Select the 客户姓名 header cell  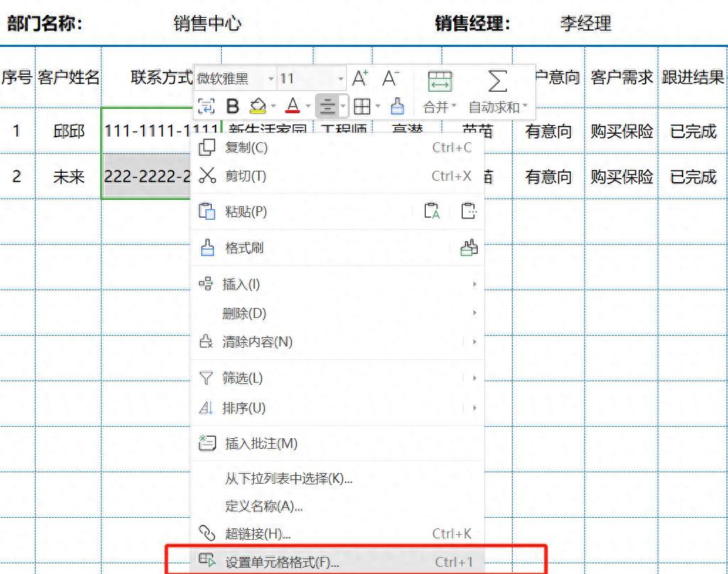click(x=68, y=77)
